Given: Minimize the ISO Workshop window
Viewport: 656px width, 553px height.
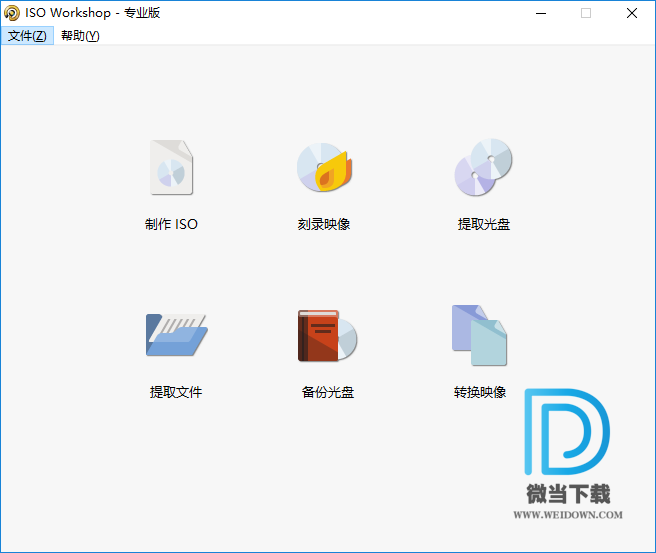Looking at the screenshot, I should pyautogui.click(x=541, y=13).
